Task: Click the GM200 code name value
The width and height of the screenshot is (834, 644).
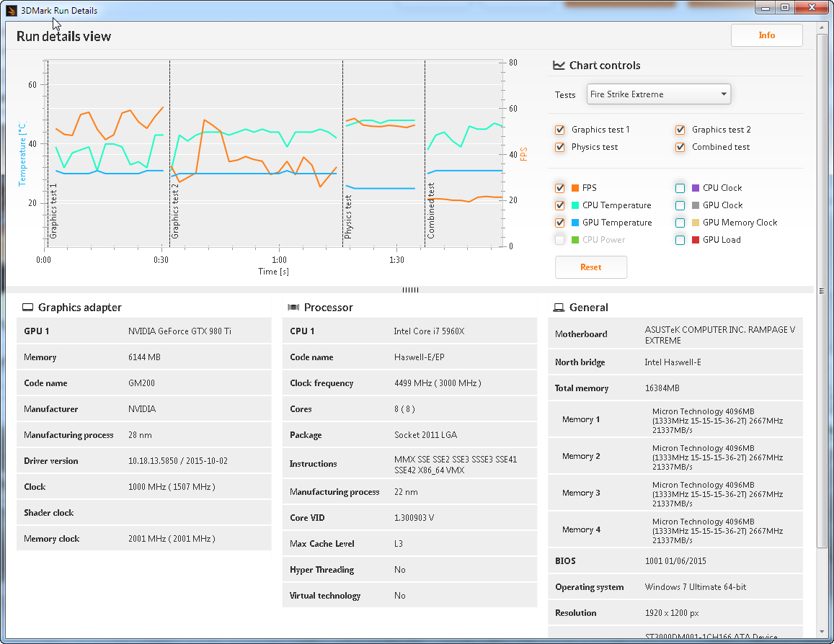Action: [141, 383]
